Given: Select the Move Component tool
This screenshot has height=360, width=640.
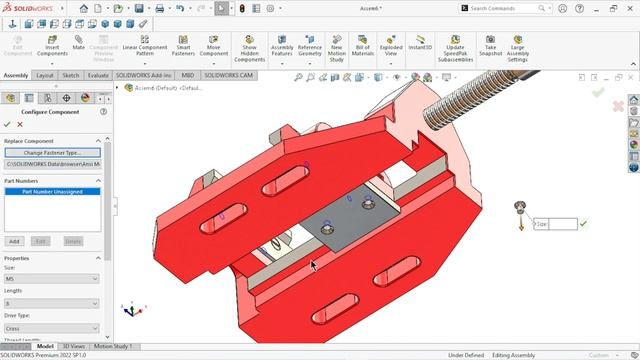Looking at the screenshot, I should (214, 45).
